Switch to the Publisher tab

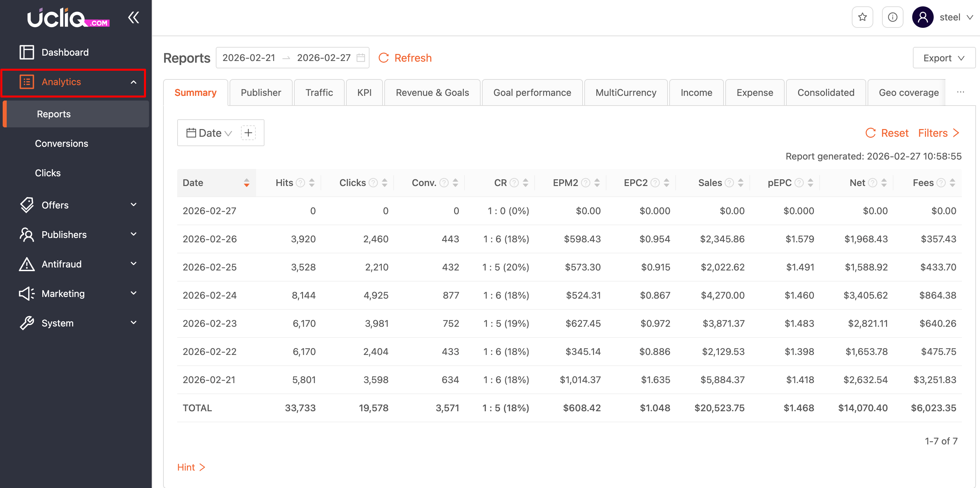coord(260,93)
